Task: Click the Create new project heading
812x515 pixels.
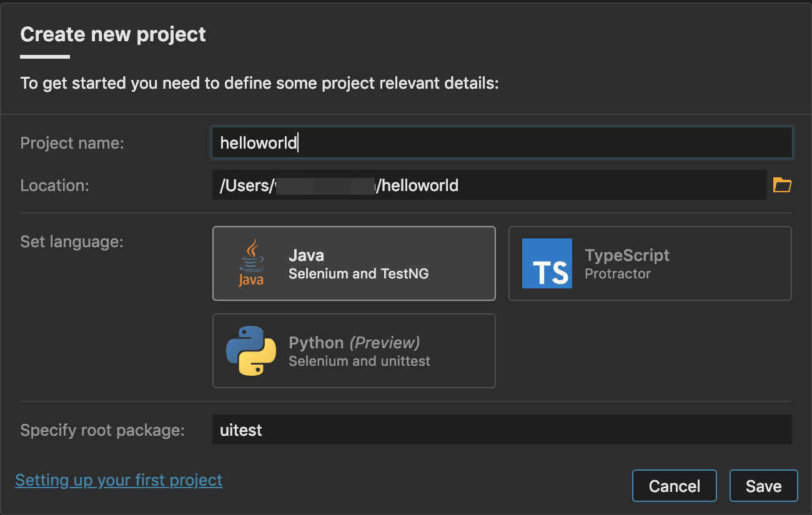Action: pos(113,34)
